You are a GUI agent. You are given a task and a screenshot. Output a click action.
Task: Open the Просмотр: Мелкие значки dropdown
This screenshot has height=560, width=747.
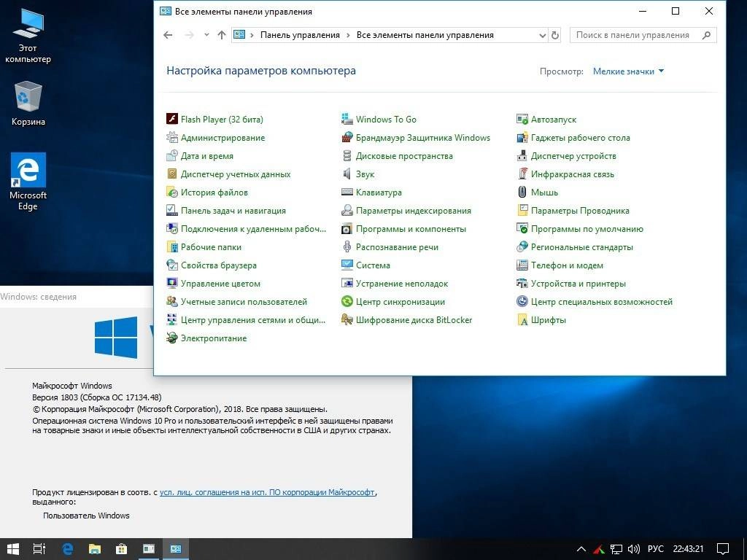(628, 71)
